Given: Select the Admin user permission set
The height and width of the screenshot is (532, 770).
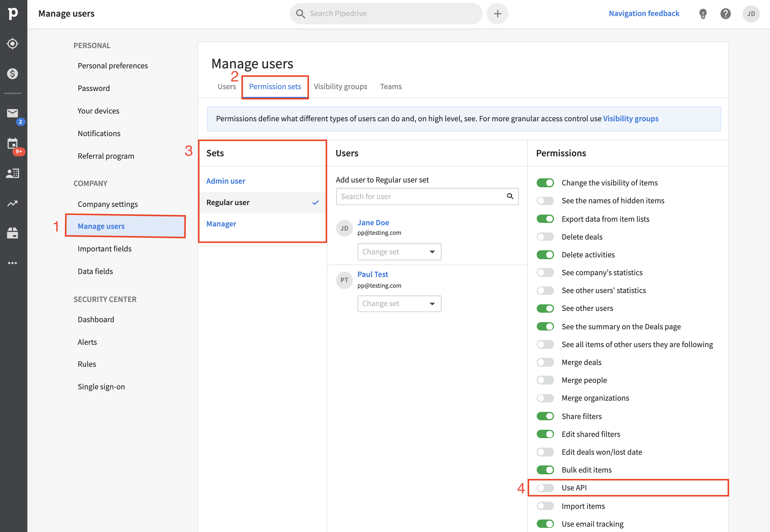Looking at the screenshot, I should (226, 181).
